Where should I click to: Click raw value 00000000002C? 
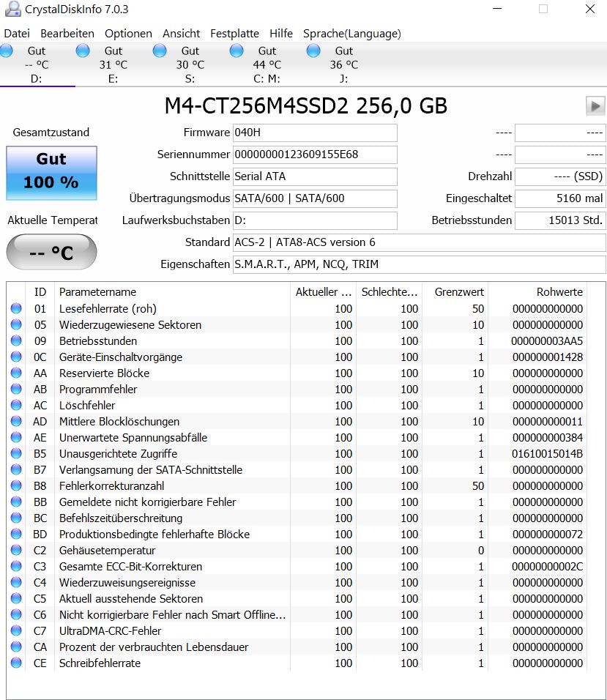[x=547, y=567]
